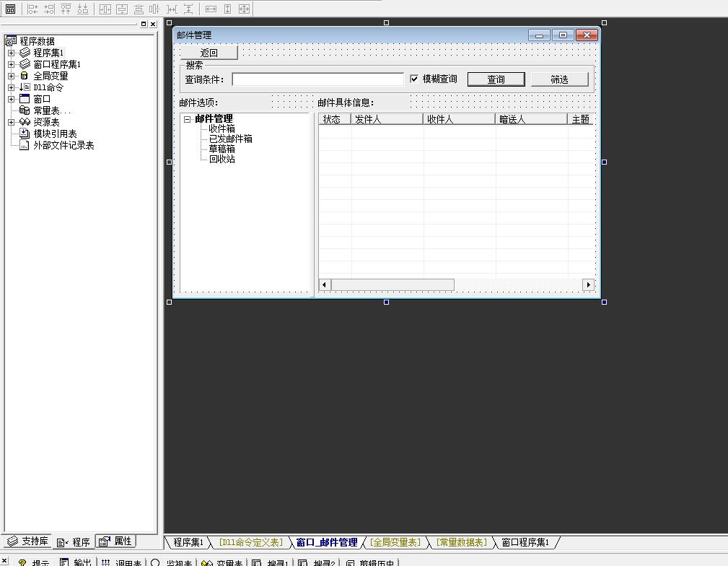This screenshot has width=728, height=566.
Task: Click the 窗口 tree node icon
Action: coord(25,98)
